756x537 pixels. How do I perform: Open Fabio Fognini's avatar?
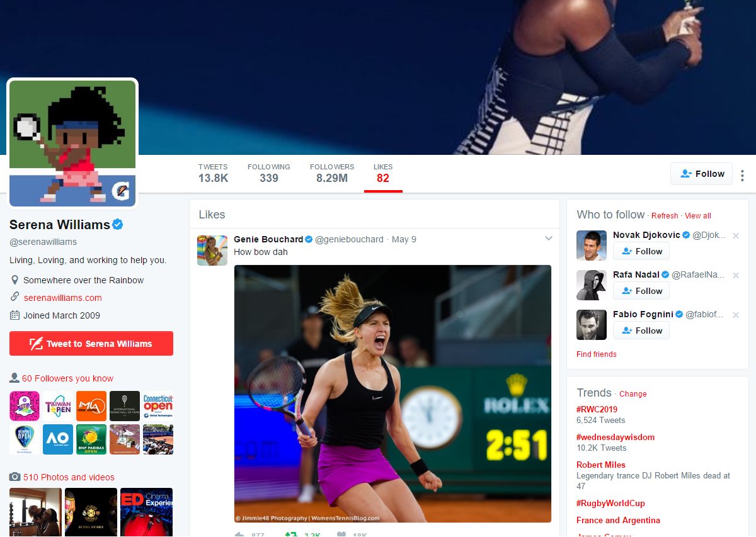592,325
